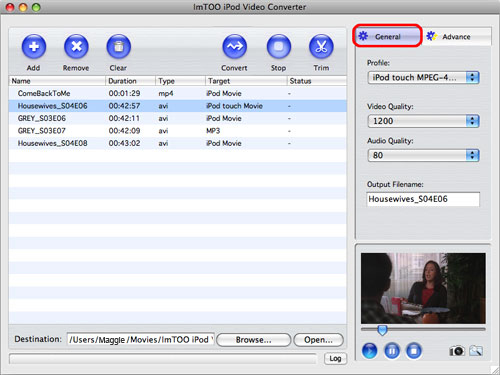Select the GREY_S03E07 file
The image size is (500, 375).
[178, 131]
